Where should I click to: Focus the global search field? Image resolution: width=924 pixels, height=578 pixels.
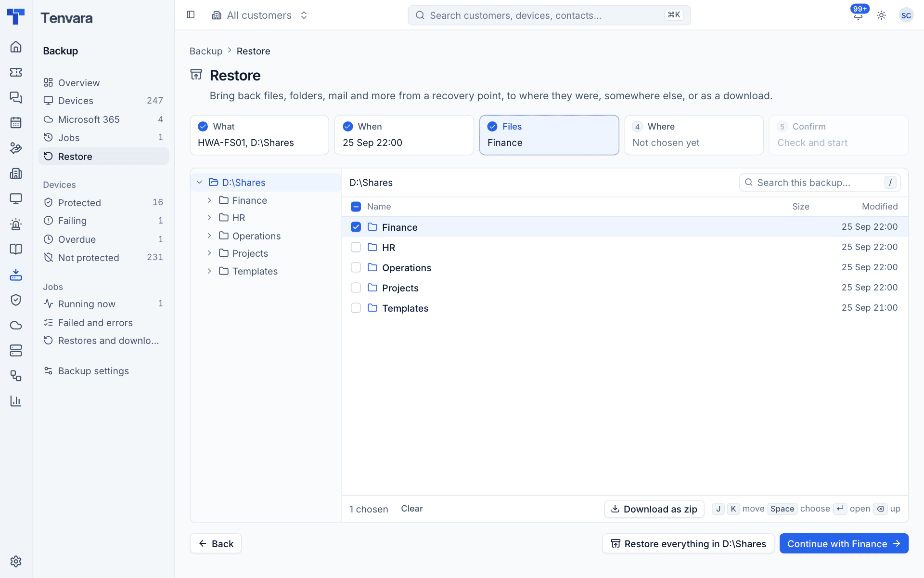[549, 15]
